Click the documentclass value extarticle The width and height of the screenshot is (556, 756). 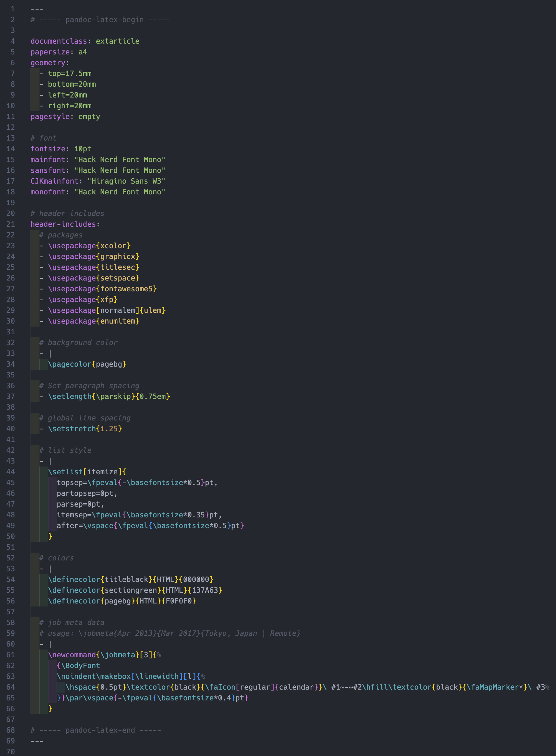(118, 41)
